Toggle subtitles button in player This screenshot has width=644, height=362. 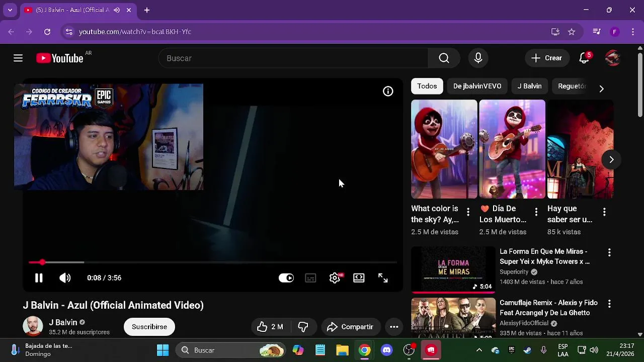click(310, 278)
